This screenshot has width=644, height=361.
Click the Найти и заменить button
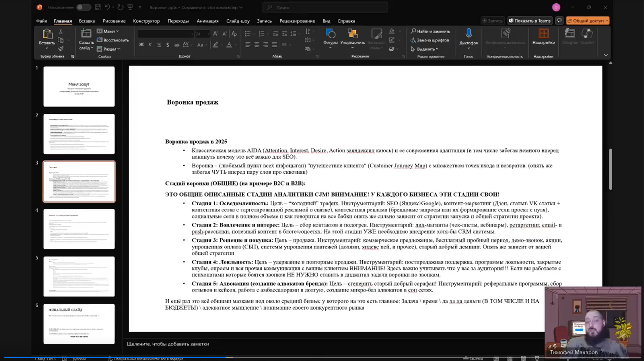(x=430, y=31)
